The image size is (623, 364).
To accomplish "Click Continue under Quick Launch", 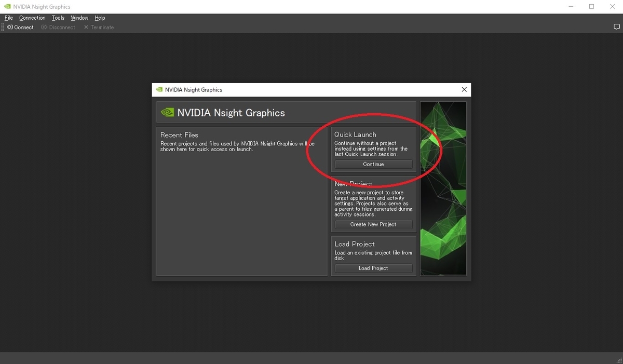I will [373, 164].
